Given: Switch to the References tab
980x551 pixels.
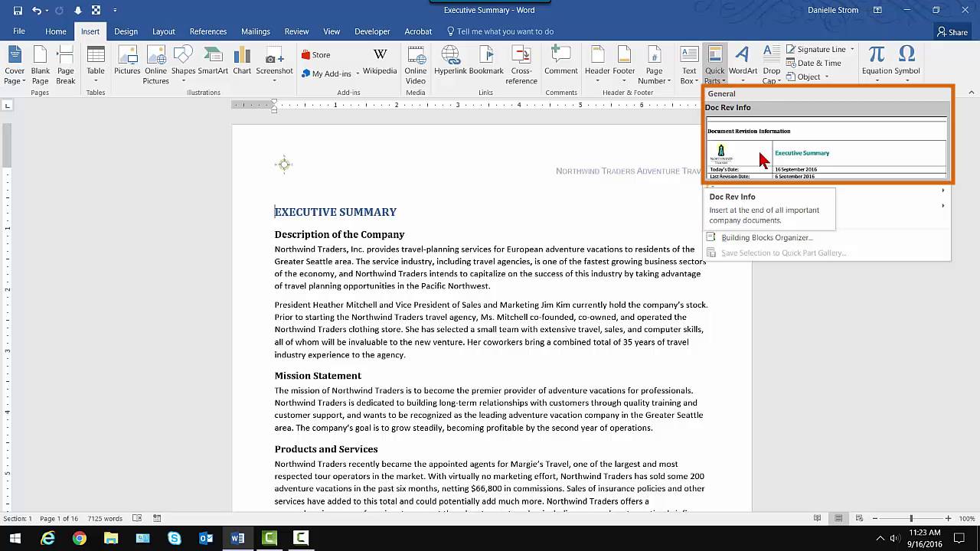Looking at the screenshot, I should pos(208,31).
